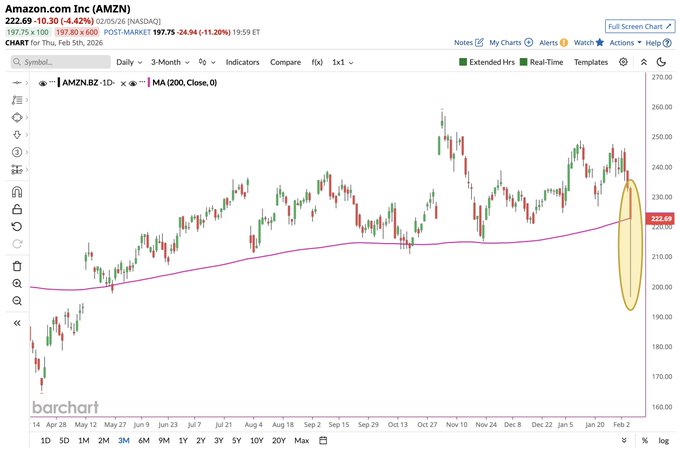The height and width of the screenshot is (453, 680).
Task: Click the Full Screen Chart button
Action: click(640, 26)
